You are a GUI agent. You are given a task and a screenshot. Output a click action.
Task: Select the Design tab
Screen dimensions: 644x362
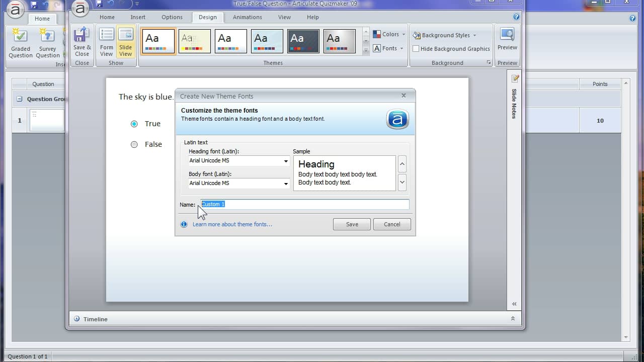tap(208, 17)
